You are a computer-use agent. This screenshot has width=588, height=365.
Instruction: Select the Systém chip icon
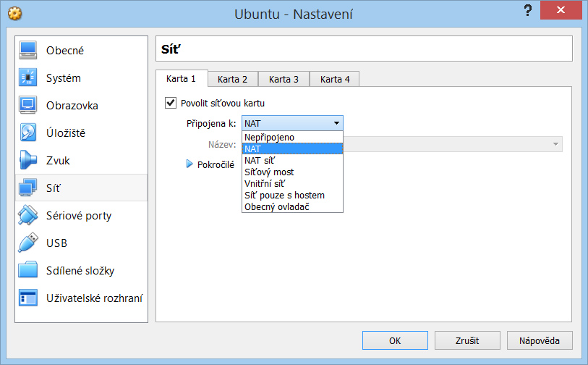(27, 77)
